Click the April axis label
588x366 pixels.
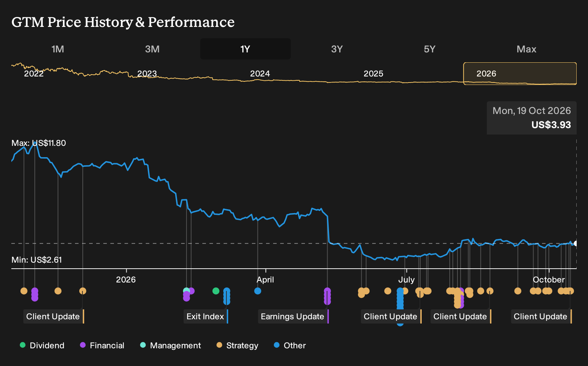[265, 280]
